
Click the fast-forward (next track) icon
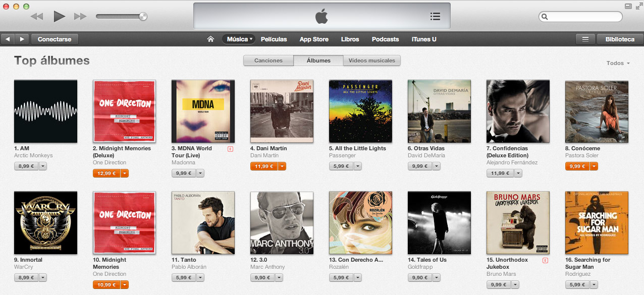coord(80,17)
